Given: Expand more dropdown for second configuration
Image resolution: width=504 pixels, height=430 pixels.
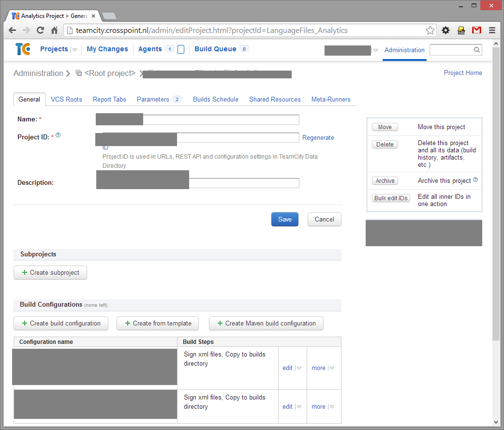Looking at the screenshot, I should tap(332, 406).
